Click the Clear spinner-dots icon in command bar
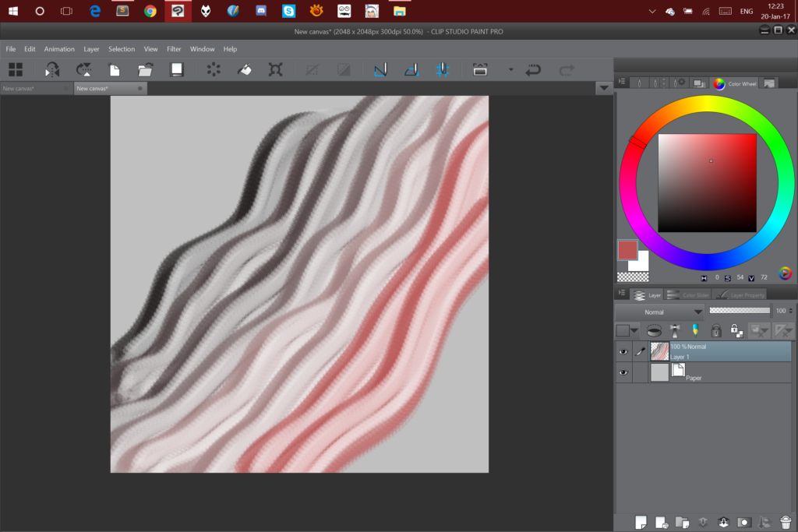Image resolution: width=798 pixels, height=532 pixels. (x=214, y=69)
